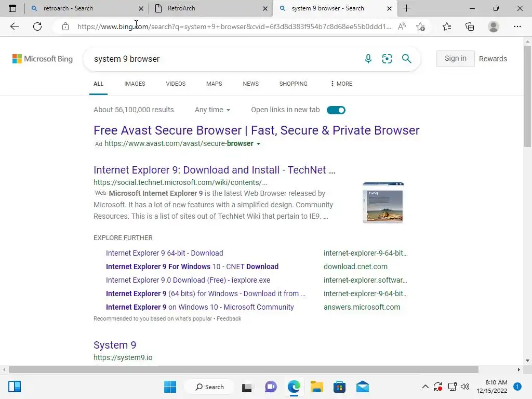
Task: Open the Rewards link
Action: [x=493, y=58]
